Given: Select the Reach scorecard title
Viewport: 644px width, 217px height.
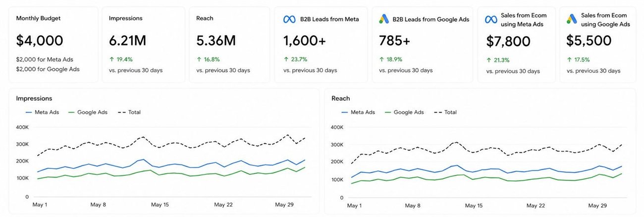Looking at the screenshot, I should 206,18.
